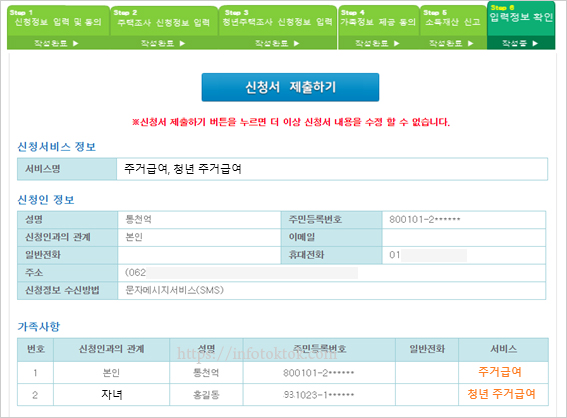Click the 자녀 relation in family row 2
Image resolution: width=567 pixels, height=418 pixels.
click(x=112, y=394)
